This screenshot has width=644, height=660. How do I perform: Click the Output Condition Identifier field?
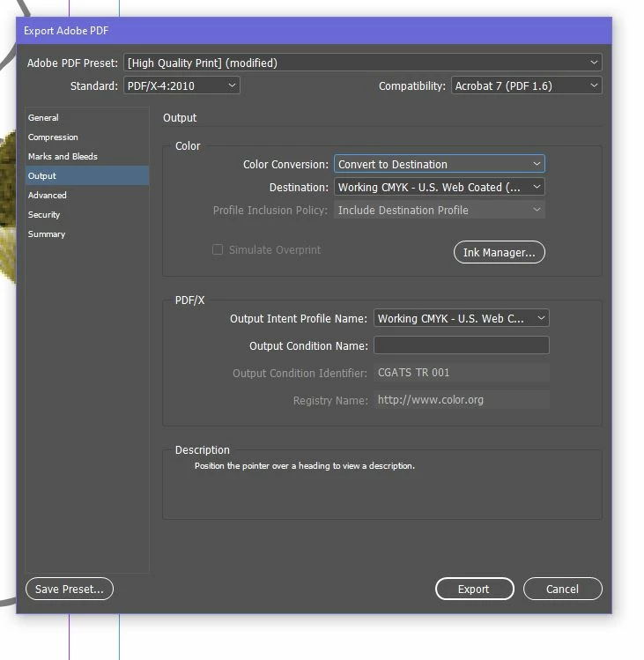click(x=462, y=373)
